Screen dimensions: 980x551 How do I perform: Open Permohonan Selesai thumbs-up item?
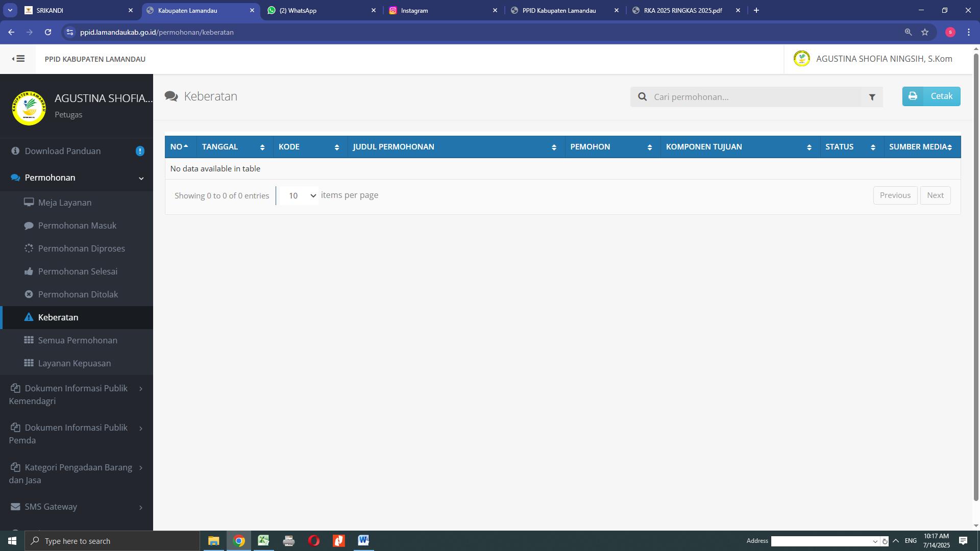78,271
